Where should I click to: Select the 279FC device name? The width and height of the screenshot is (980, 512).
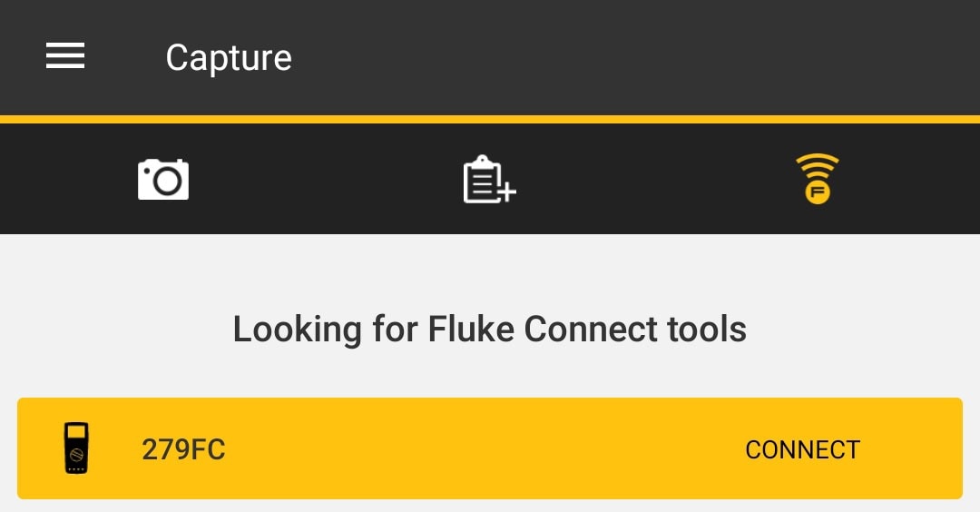tap(183, 449)
